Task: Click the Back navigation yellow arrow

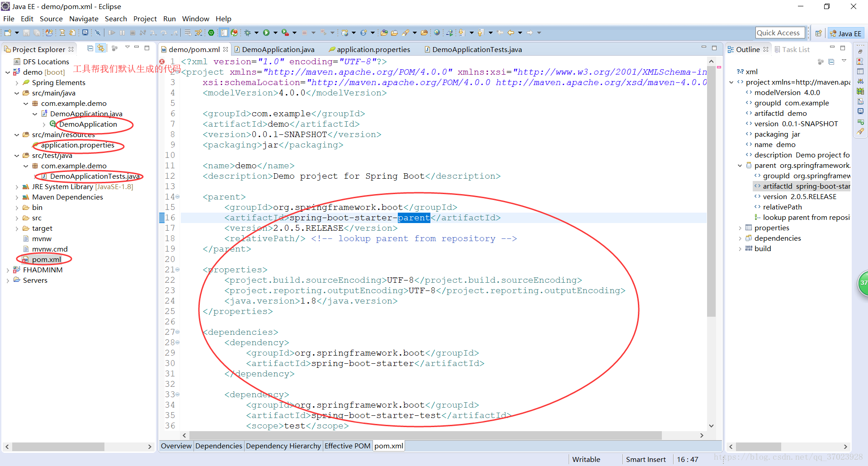Action: coord(510,33)
